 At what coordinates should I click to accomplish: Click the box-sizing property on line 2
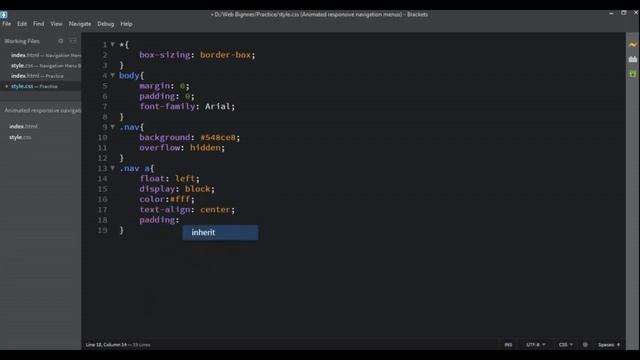tap(164, 55)
